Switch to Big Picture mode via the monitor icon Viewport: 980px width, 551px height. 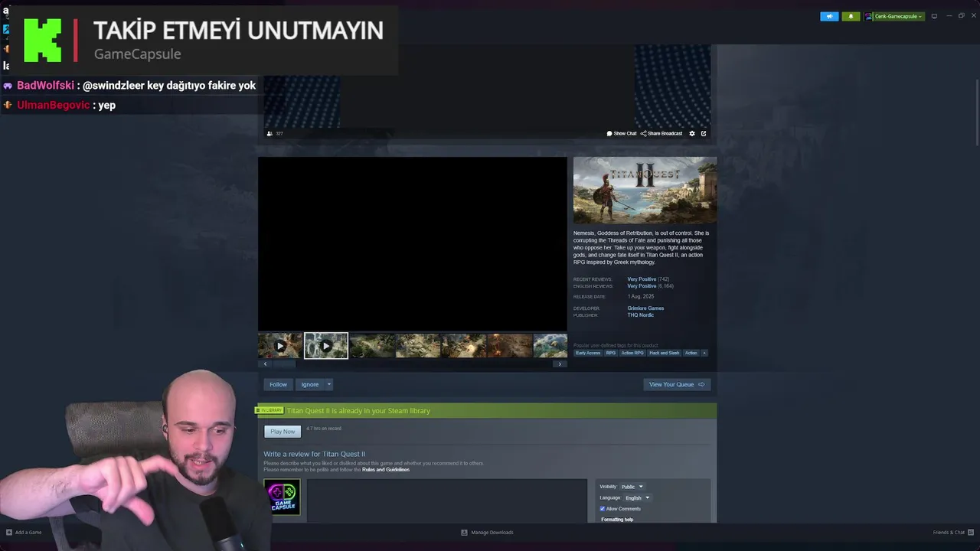click(x=934, y=16)
